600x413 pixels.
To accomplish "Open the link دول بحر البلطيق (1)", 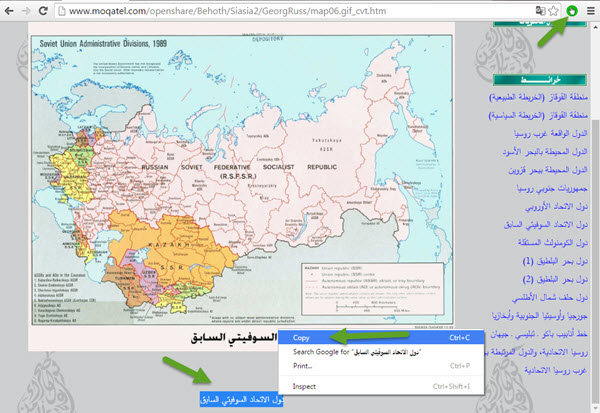I will tap(555, 261).
